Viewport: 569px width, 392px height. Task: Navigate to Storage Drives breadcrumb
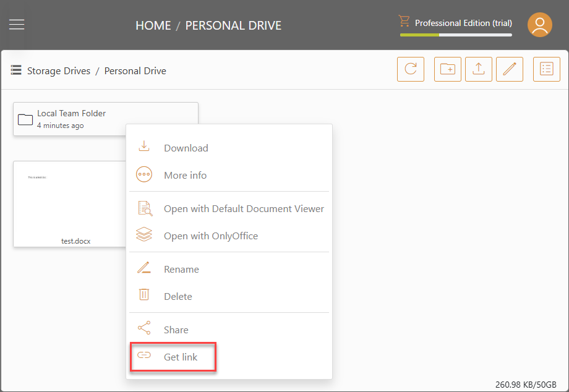[59, 70]
